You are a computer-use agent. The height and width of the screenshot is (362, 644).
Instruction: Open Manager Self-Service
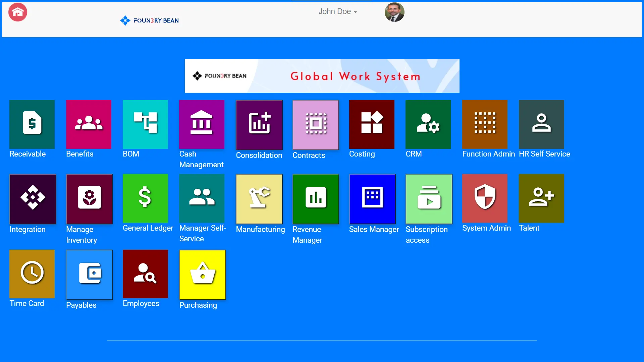(x=202, y=198)
